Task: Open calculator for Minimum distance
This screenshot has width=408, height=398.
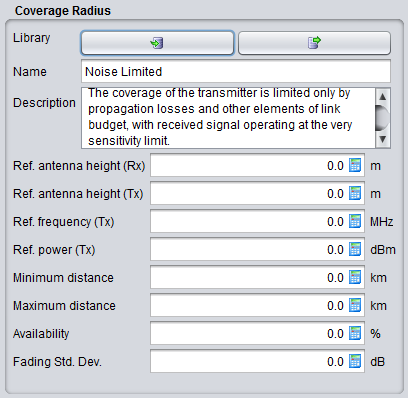Action: tap(355, 277)
